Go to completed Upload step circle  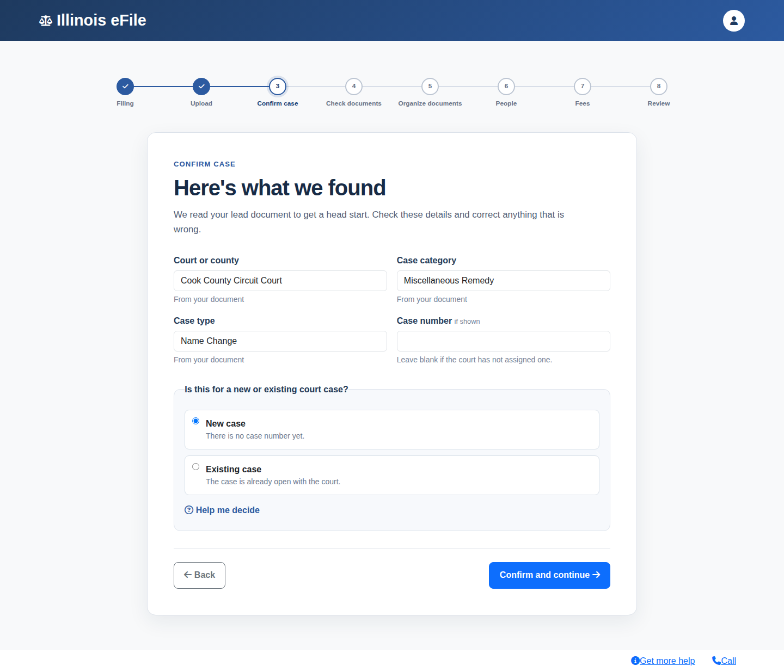pyautogui.click(x=201, y=86)
